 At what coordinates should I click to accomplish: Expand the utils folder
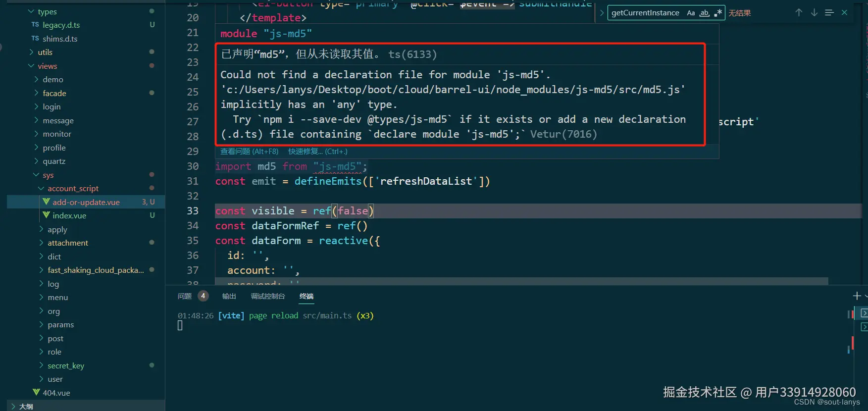[45, 52]
